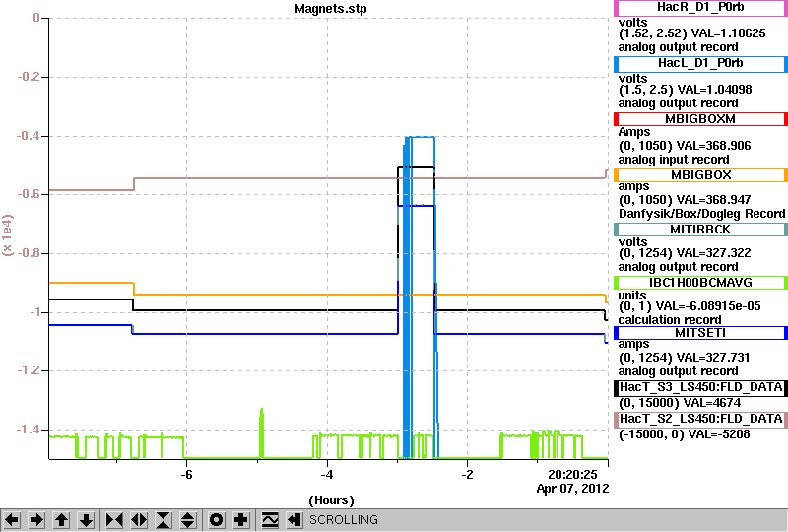
Task: Click the horizontal inward-triangles time zoom icon
Action: [114, 519]
